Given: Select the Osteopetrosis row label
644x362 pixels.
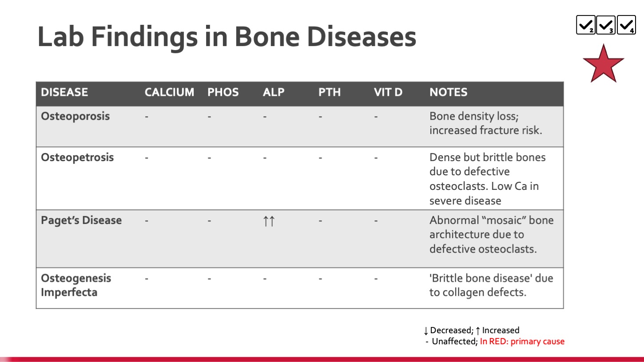Looking at the screenshot, I should [77, 157].
